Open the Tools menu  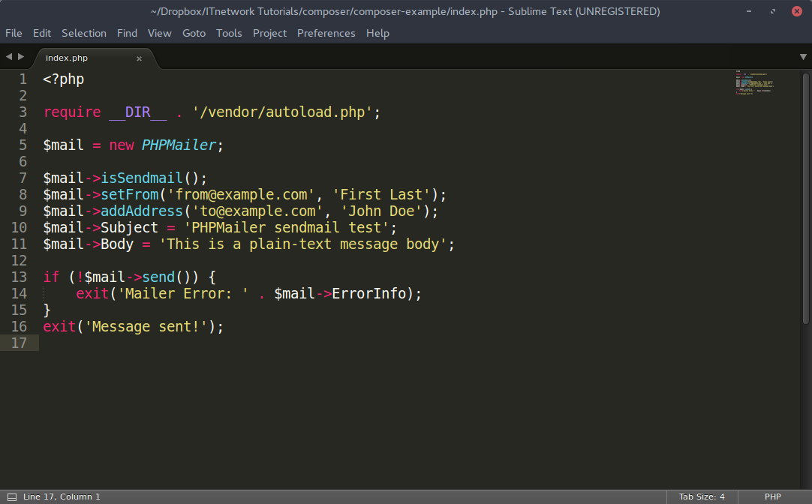[x=229, y=33]
